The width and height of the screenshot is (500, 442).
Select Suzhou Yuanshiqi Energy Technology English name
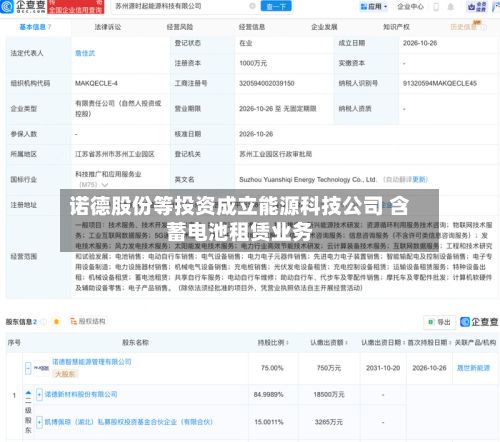(308, 179)
